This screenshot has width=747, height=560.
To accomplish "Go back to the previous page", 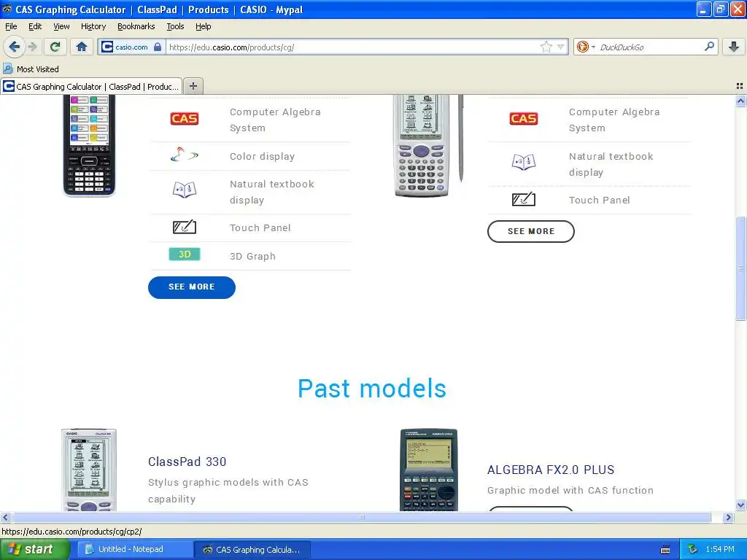I will pos(14,47).
